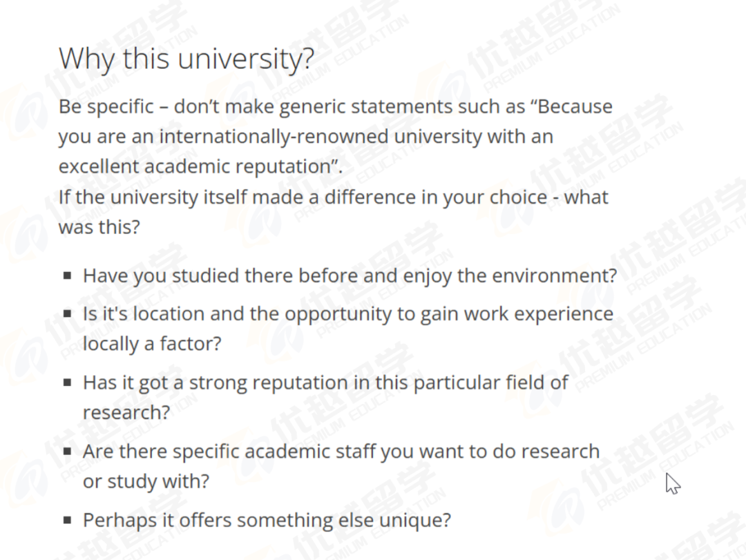This screenshot has height=560, width=746.
Task: Click the 'Why this university?' heading
Action: (x=186, y=59)
